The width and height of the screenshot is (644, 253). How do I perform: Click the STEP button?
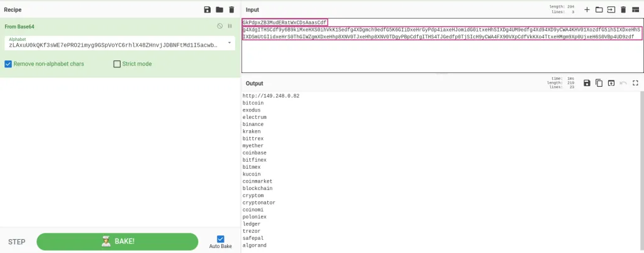point(17,242)
